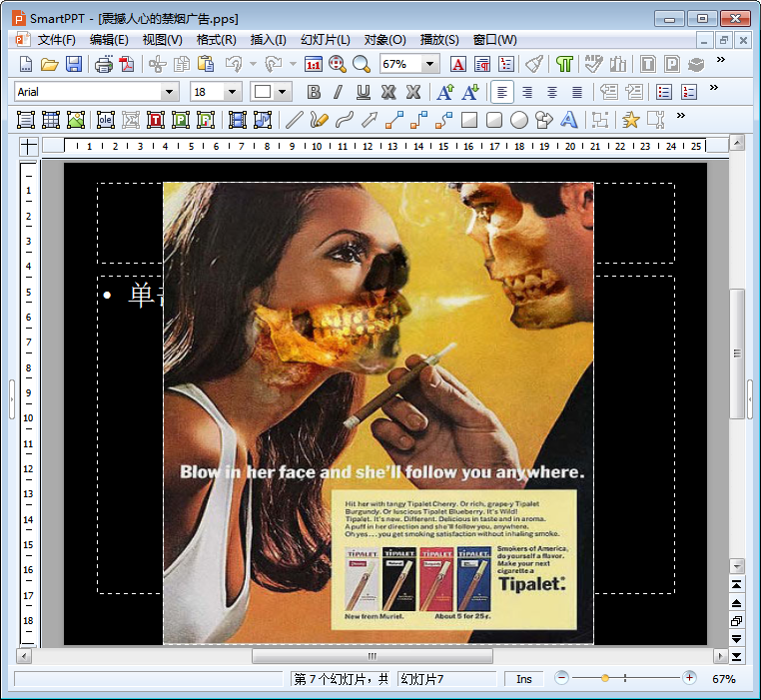Expand more formatting toolbar items chevron
The image size is (761, 700).
coord(713,88)
